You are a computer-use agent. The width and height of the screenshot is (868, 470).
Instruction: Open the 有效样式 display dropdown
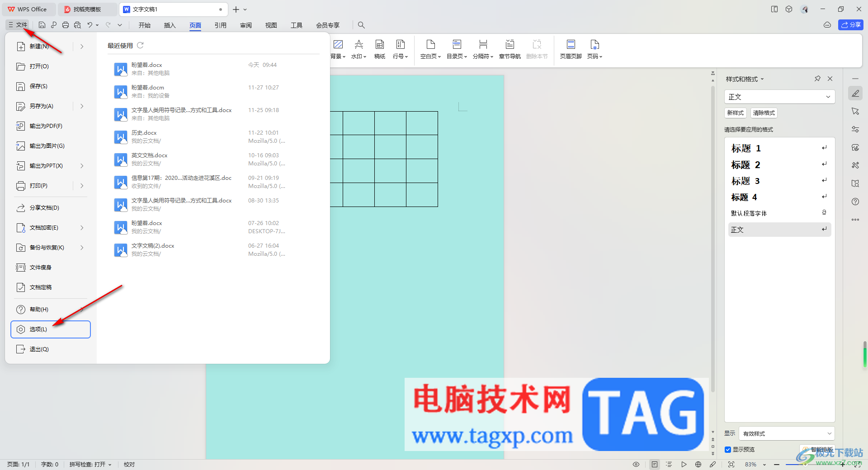787,433
